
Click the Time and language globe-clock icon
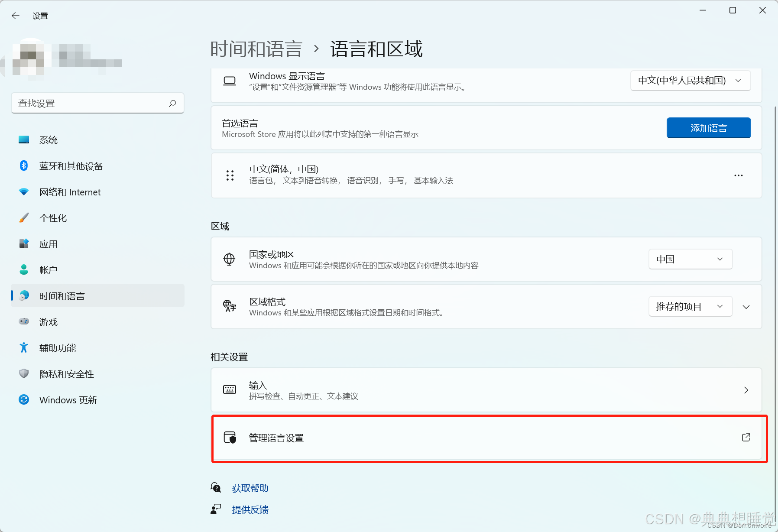pos(24,295)
